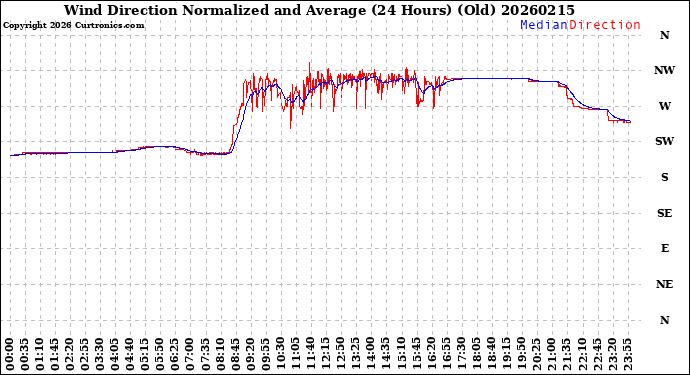Click the 22:10 time label
This screenshot has width=690, height=375.
coord(582,354)
